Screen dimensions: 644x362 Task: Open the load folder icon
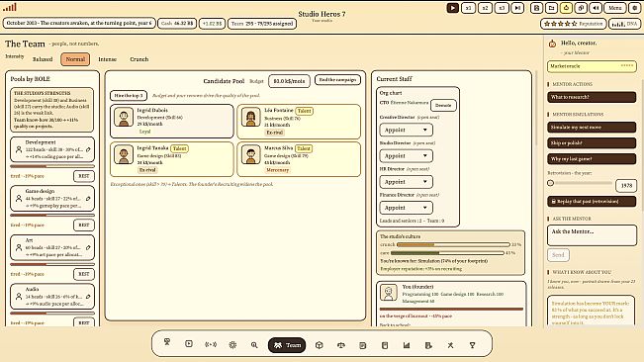click(551, 8)
